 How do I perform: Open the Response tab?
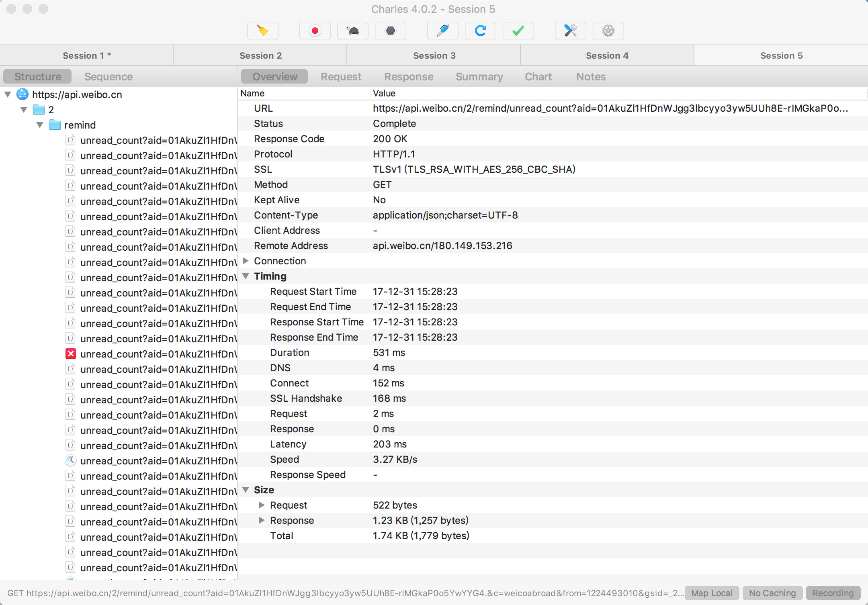[408, 77]
